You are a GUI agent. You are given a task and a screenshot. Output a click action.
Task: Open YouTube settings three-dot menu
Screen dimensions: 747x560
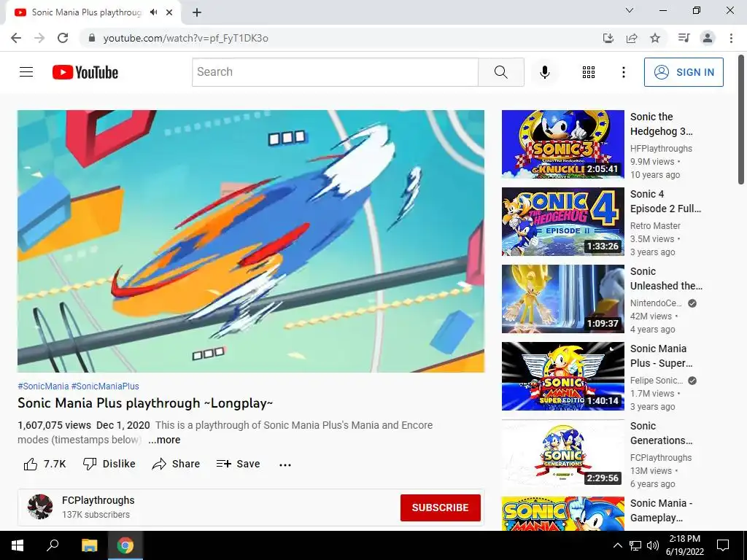(623, 72)
